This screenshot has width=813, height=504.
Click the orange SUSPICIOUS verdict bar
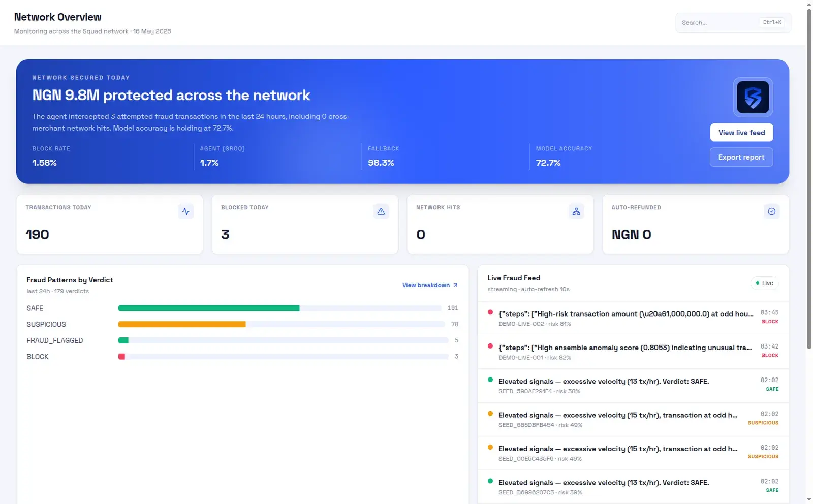182,324
